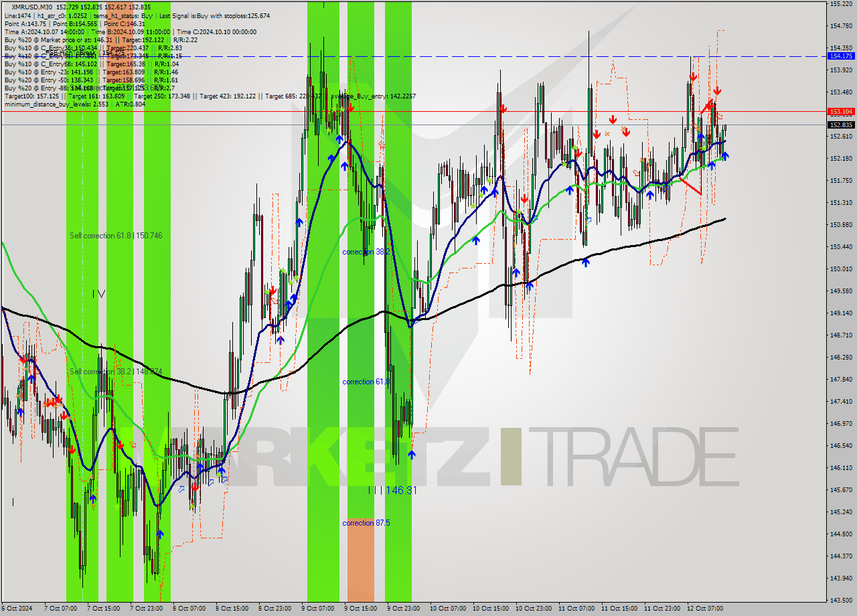857x616 pixels.
Task: Click the '7 Oct 07:00' time label
Action: 60,609
